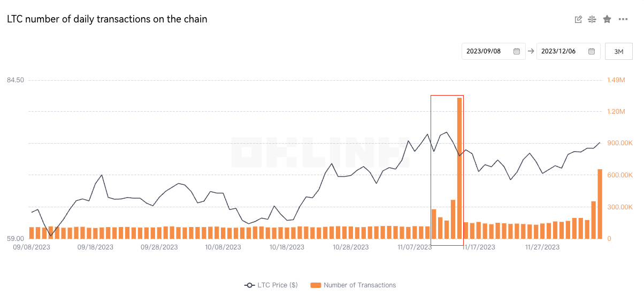This screenshot has height=297, width=644.
Task: Click the LTC Price line legend marker
Action: 249,285
